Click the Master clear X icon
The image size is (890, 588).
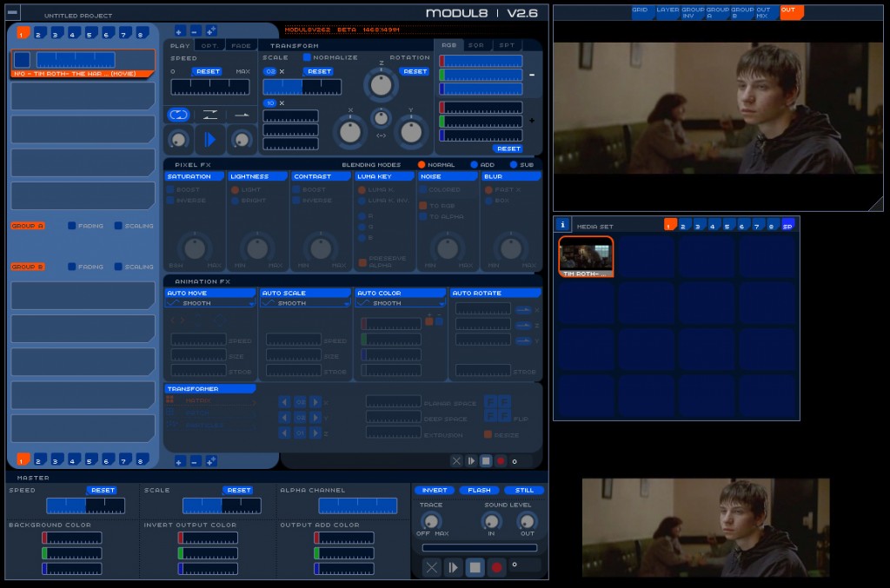432,567
